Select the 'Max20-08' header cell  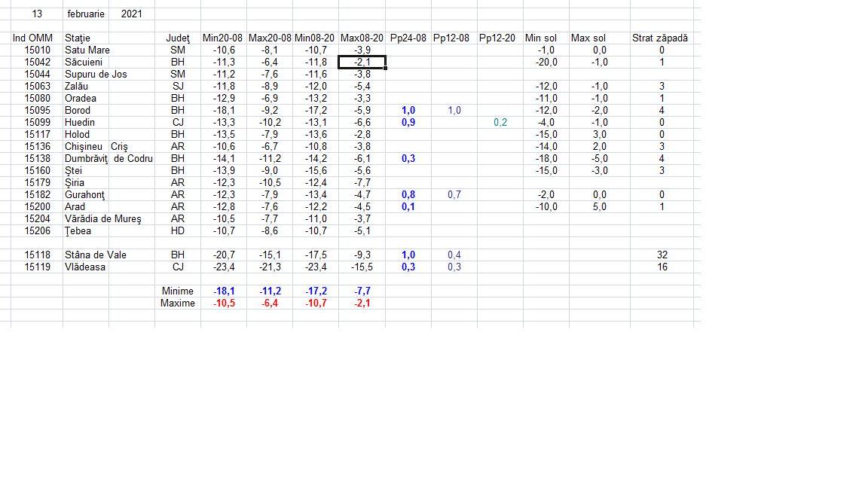coord(270,38)
